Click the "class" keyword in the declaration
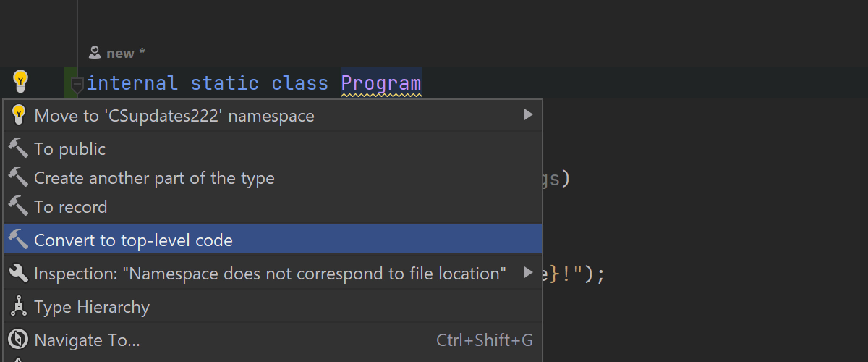868x362 pixels. coord(299,83)
